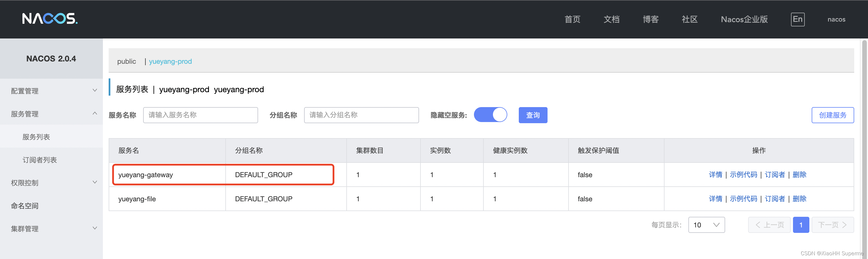The height and width of the screenshot is (259, 868).
Task: Toggle the hide empty services switch
Action: coord(490,115)
